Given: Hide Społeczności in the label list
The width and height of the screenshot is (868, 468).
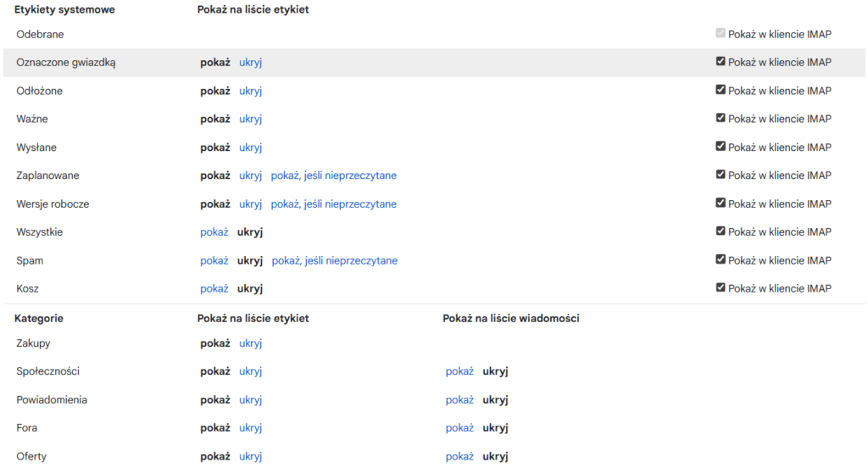Looking at the screenshot, I should 250,371.
